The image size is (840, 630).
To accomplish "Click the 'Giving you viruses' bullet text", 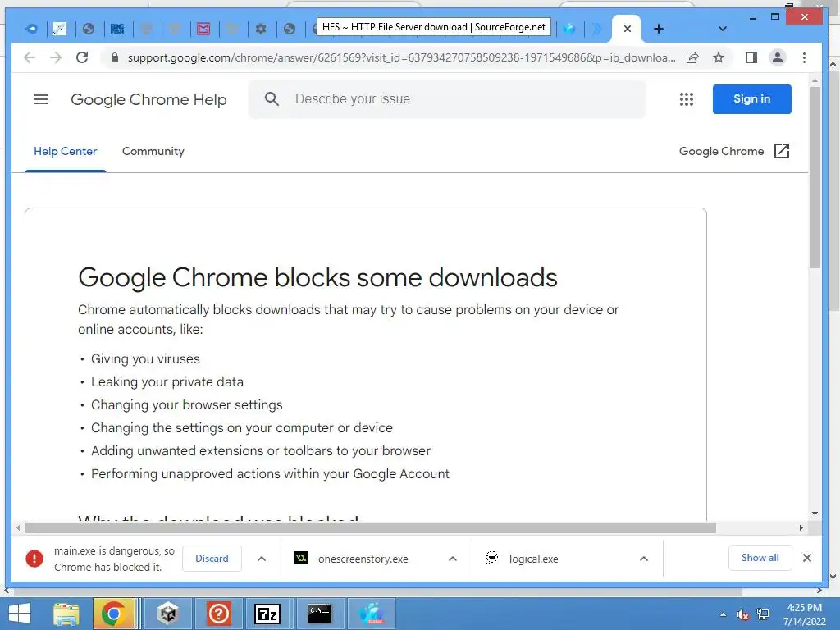I will (x=145, y=359).
